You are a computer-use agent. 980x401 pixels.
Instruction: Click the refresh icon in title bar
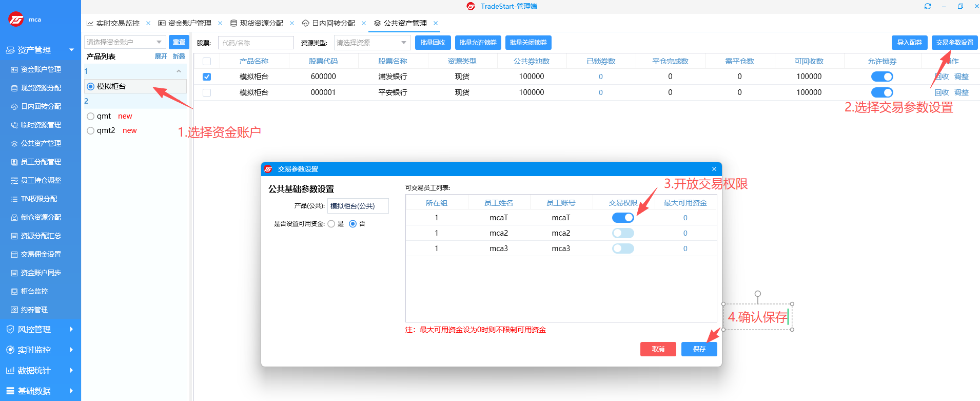point(927,6)
